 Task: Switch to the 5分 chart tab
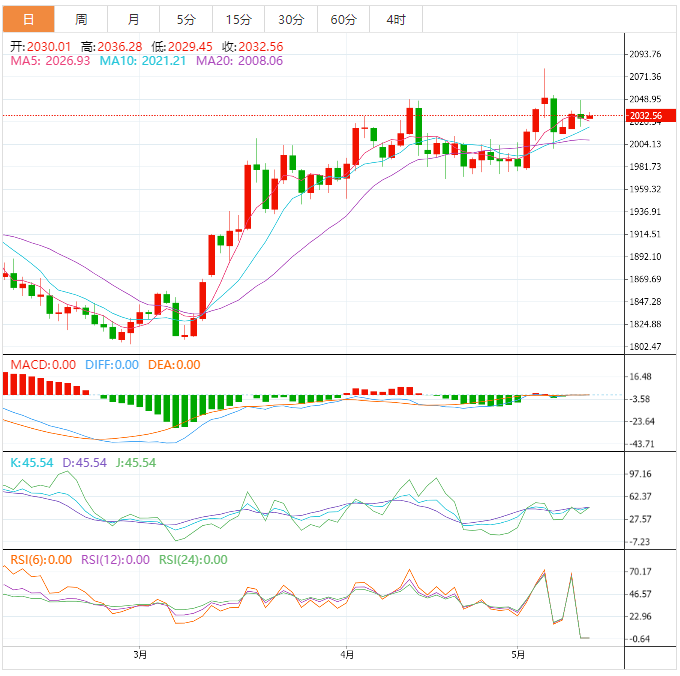tap(186, 20)
